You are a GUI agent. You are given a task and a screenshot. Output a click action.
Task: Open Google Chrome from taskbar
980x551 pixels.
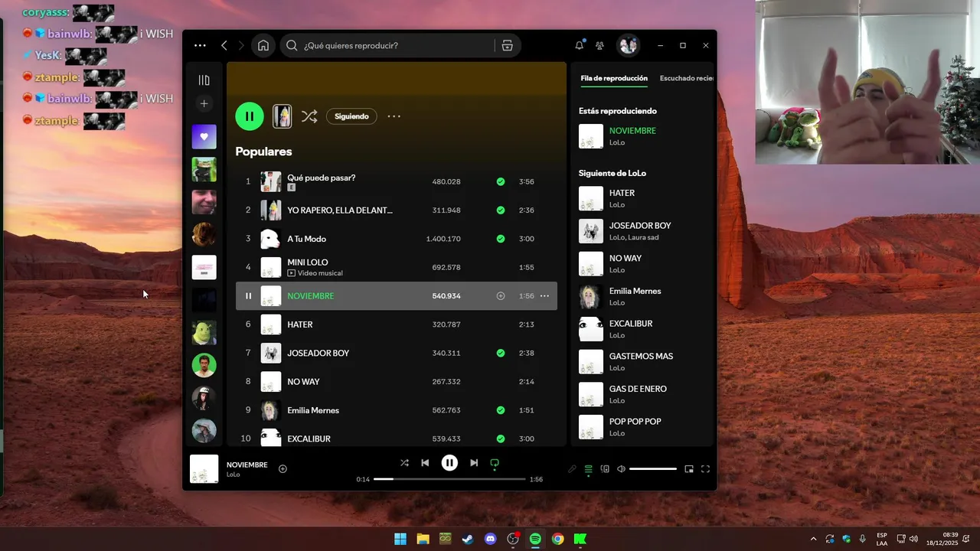click(557, 539)
